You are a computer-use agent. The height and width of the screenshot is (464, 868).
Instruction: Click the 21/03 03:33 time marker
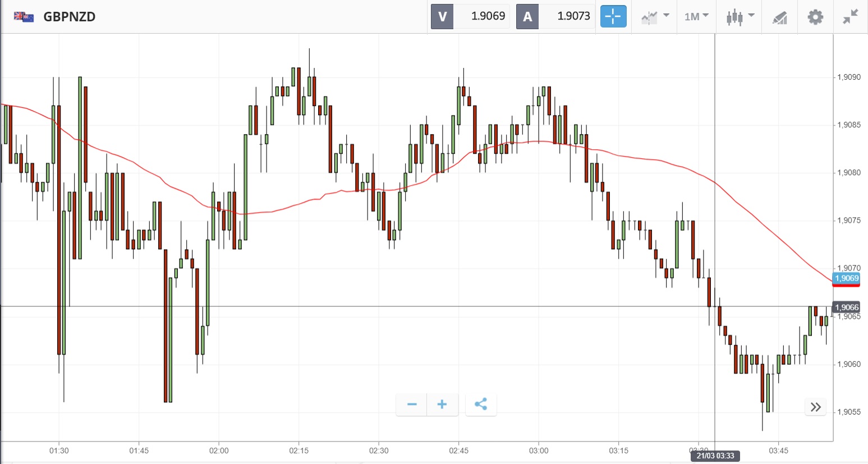[x=715, y=456]
